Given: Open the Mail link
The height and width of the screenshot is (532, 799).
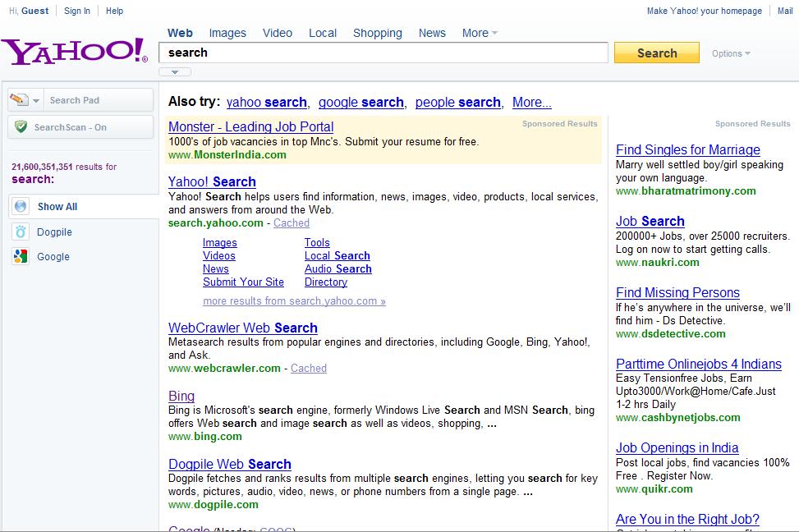Looking at the screenshot, I should 785,11.
